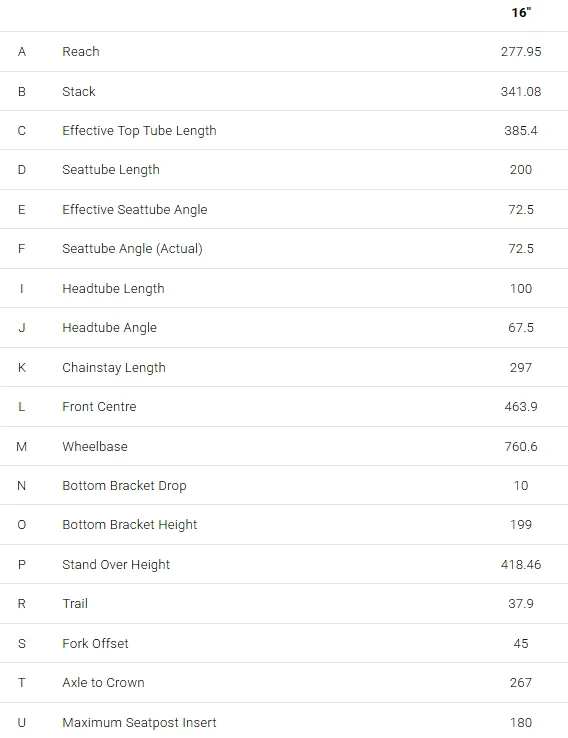Viewport: 568px width, 738px height.
Task: Click the Headtube Angle row label
Action: (110, 328)
